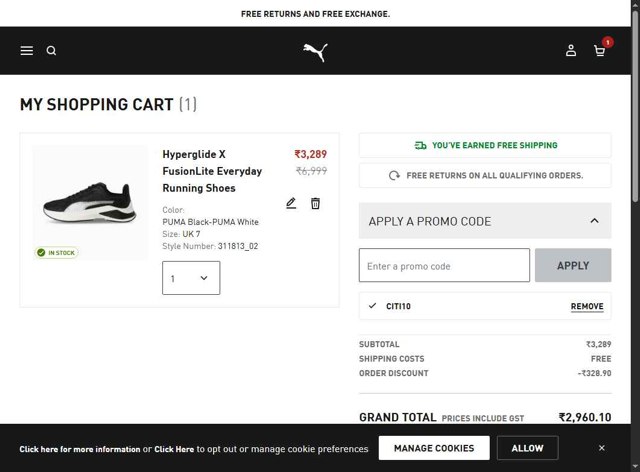
Task: Click the free returns info banner
Action: (x=485, y=176)
